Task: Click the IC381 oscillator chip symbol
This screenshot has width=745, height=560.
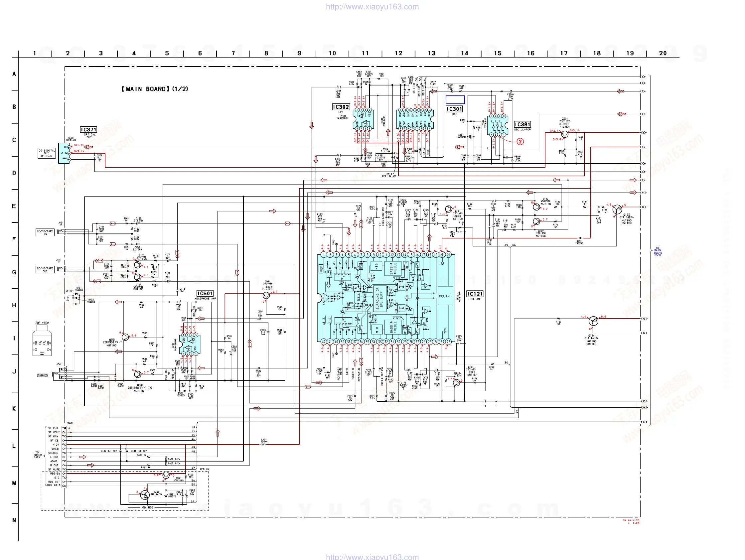Action: point(498,125)
